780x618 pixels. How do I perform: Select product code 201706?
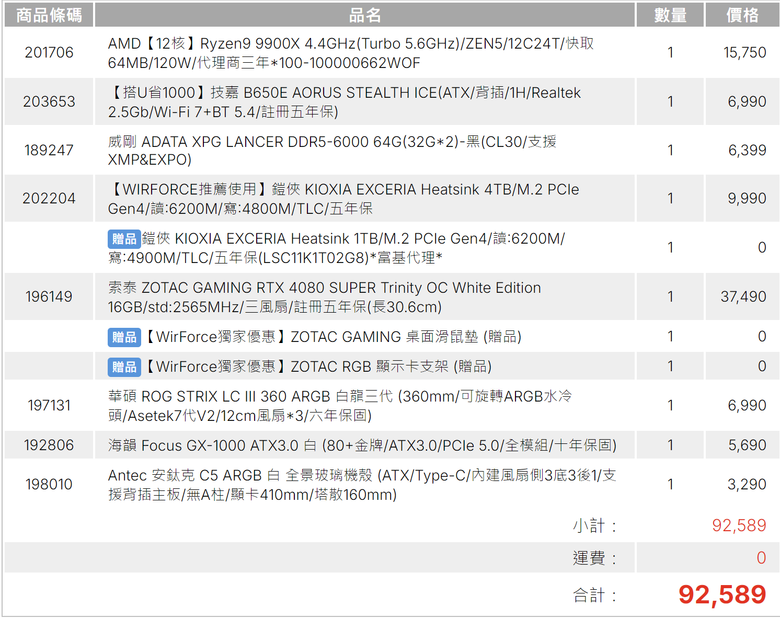tap(49, 52)
